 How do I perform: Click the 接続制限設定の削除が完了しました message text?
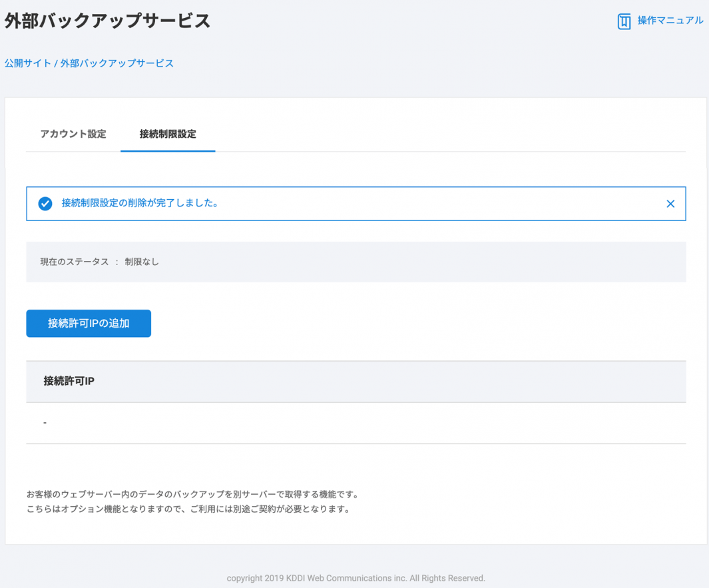coord(140,203)
